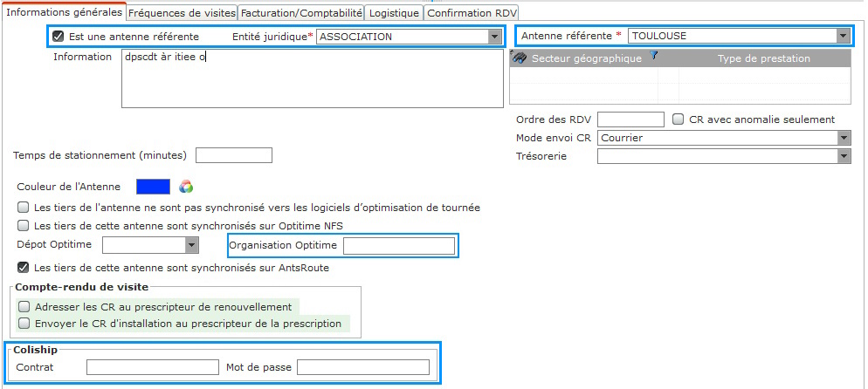Click the filter funnel icon beside Secteur géographique
868x389 pixels.
pyautogui.click(x=654, y=55)
